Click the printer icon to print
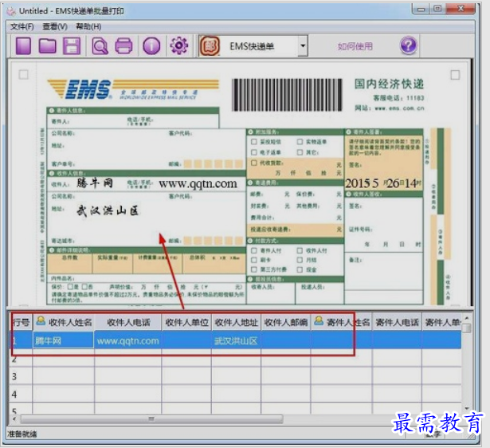 click(124, 46)
